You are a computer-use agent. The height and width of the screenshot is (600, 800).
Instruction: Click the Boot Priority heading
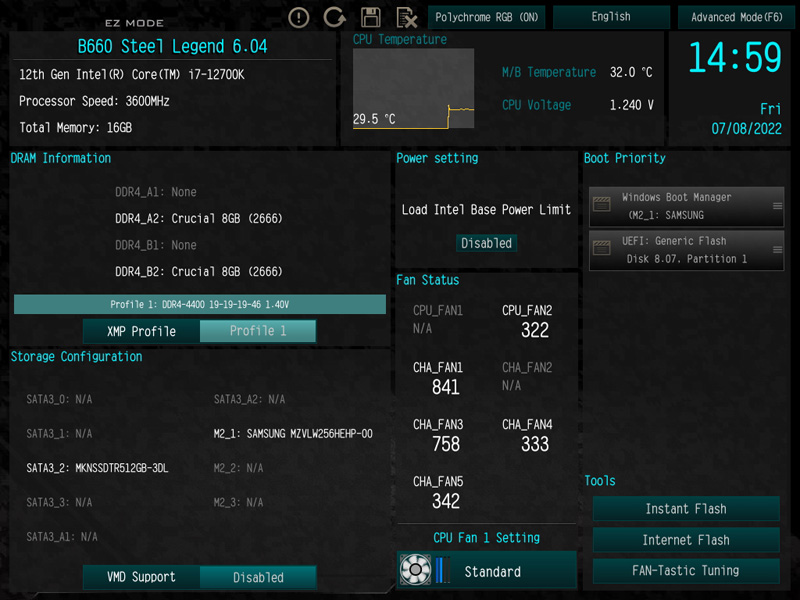pos(624,158)
